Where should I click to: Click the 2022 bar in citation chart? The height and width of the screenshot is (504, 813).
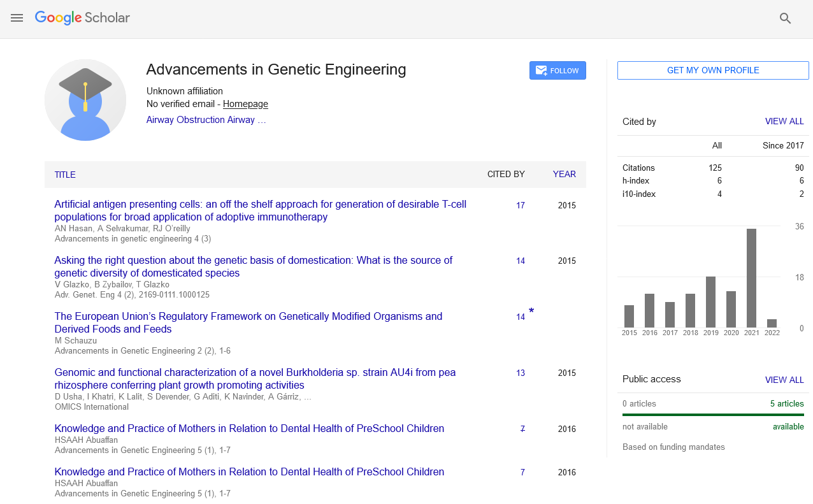click(772, 323)
